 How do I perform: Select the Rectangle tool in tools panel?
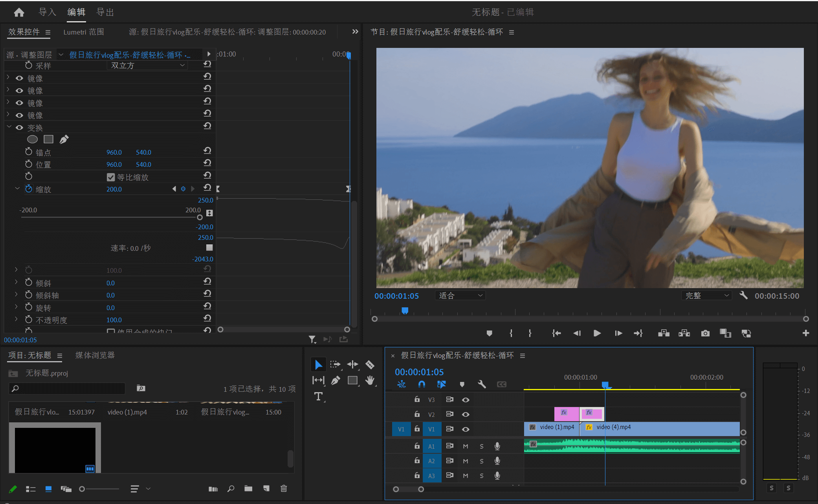click(x=352, y=380)
